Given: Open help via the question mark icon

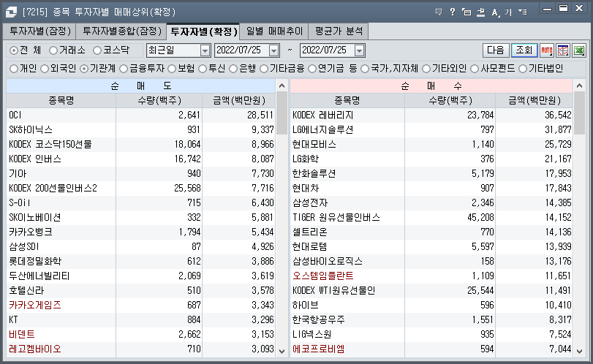Looking at the screenshot, I should point(453,12).
